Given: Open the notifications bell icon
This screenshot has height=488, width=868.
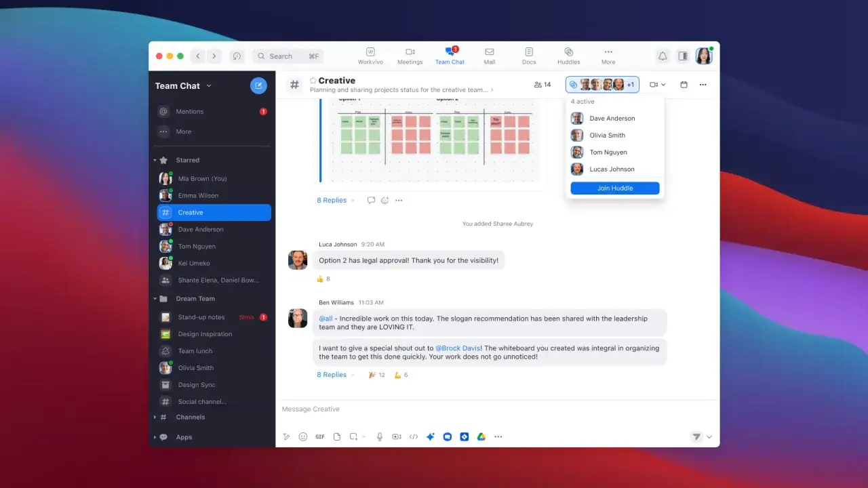Looking at the screenshot, I should 663,56.
